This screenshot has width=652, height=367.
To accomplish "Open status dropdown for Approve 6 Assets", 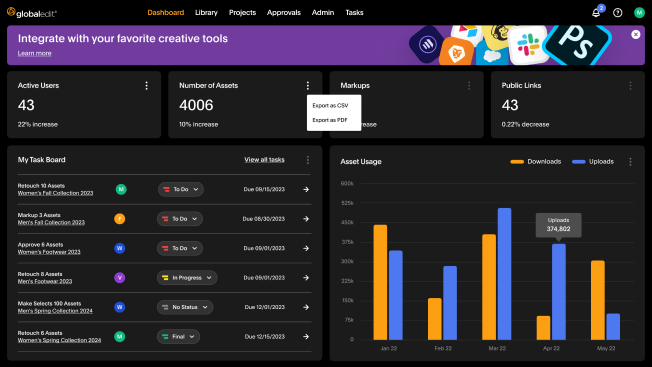I will (180, 249).
